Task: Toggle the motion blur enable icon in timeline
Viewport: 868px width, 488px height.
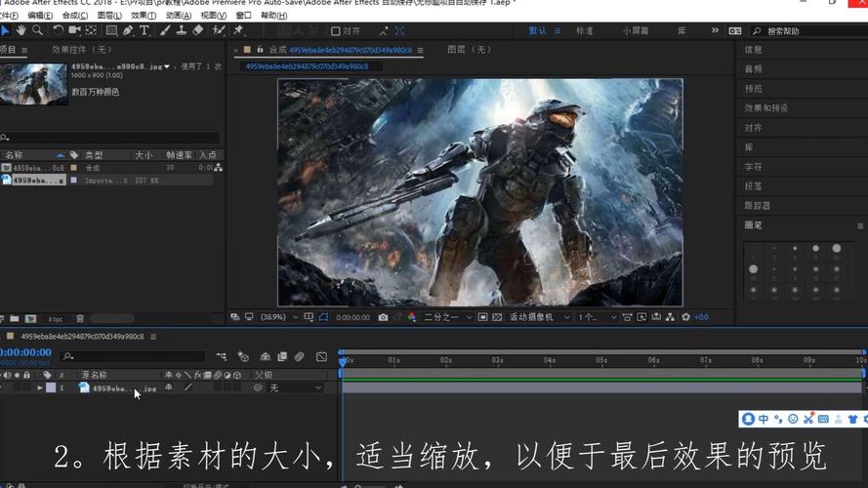Action: click(300, 357)
